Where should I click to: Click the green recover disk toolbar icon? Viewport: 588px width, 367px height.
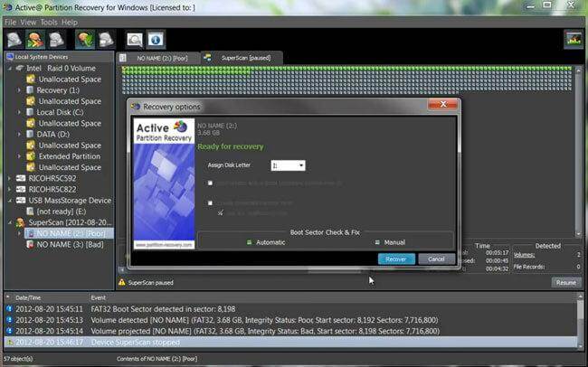coord(86,39)
